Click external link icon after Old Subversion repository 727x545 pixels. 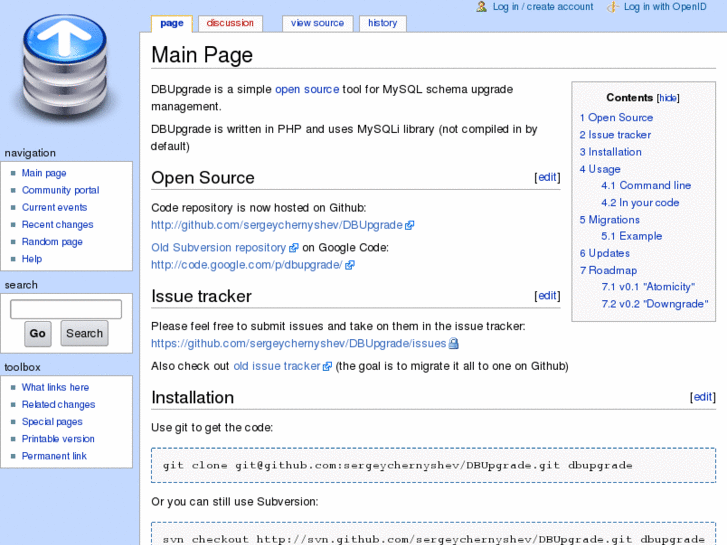tap(293, 248)
